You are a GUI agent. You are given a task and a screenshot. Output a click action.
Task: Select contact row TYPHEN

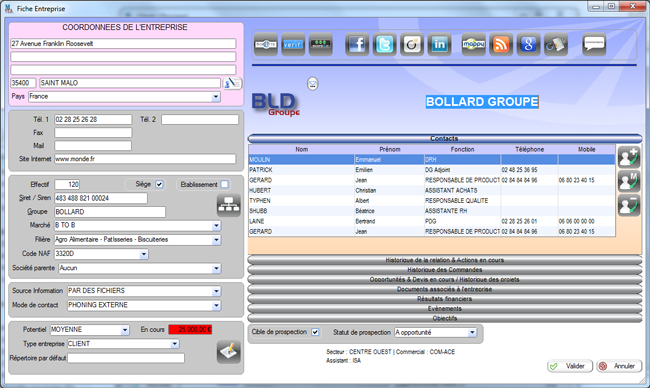pyautogui.click(x=432, y=201)
